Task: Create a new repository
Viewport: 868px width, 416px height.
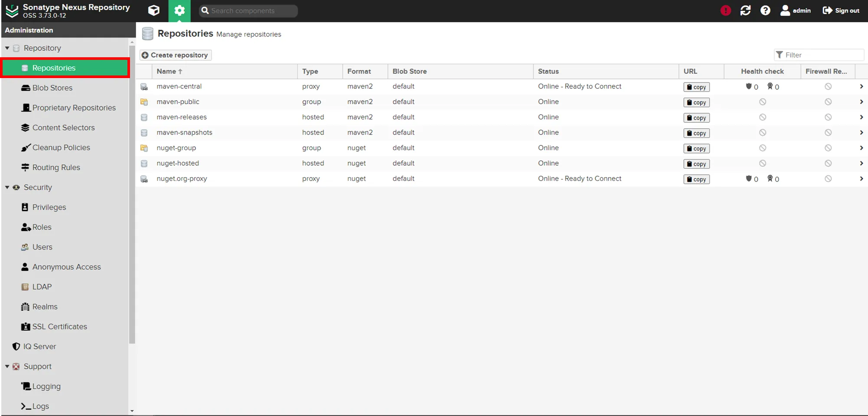Action: click(x=176, y=55)
